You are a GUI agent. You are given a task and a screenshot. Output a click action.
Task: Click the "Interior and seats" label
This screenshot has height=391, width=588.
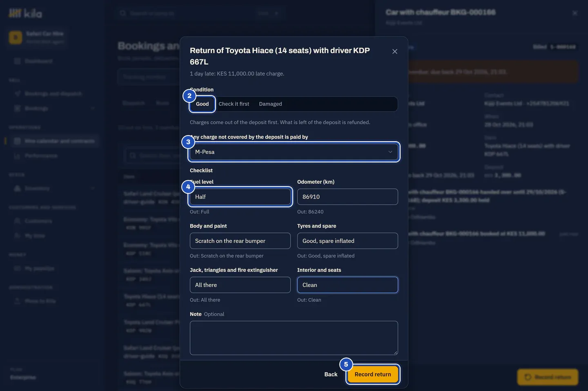tap(319, 270)
